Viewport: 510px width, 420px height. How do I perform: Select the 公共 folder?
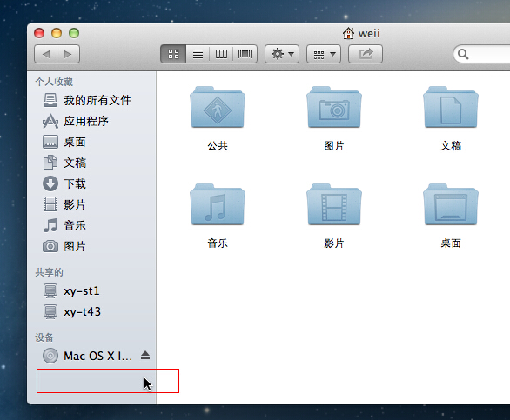coord(218,118)
